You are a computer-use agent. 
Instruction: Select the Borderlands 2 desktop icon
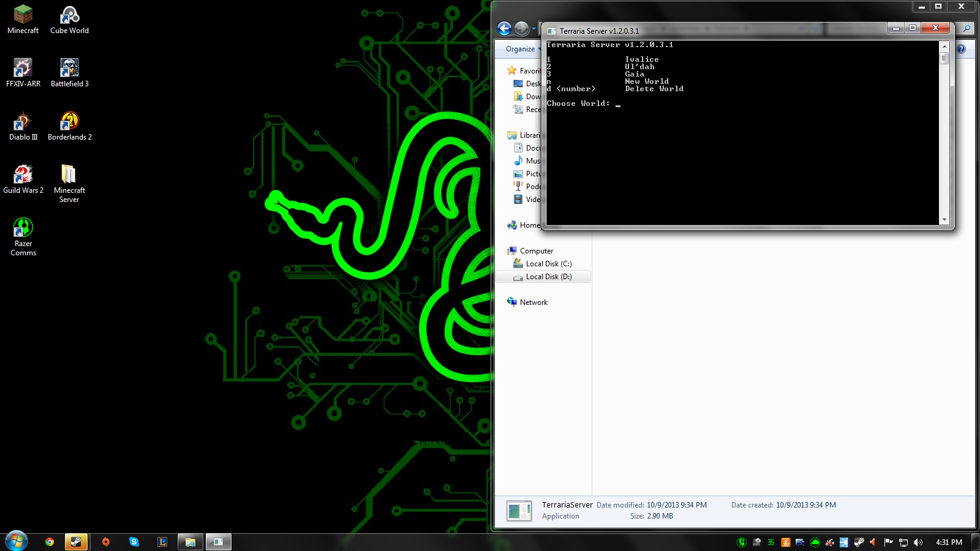point(69,126)
